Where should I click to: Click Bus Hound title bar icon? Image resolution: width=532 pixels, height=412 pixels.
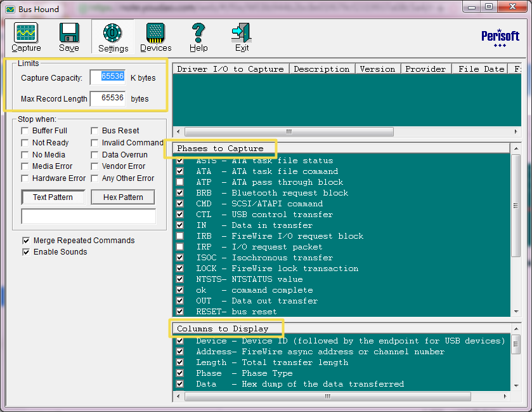pyautogui.click(x=10, y=9)
